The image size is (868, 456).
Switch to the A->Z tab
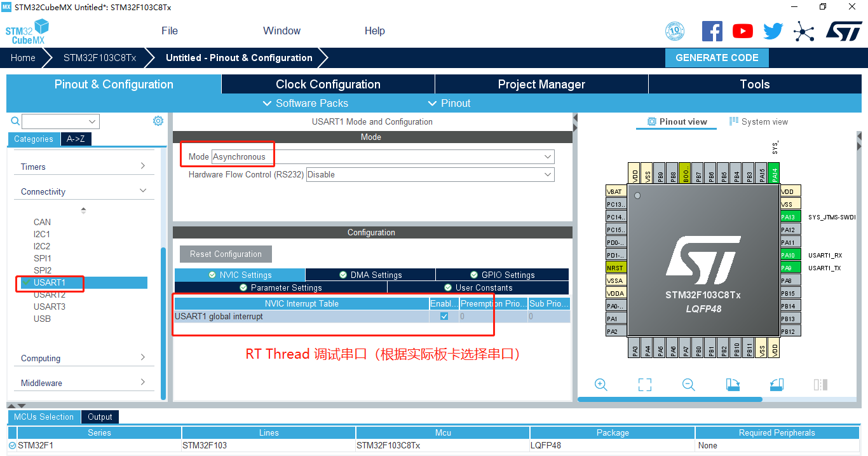(75, 139)
